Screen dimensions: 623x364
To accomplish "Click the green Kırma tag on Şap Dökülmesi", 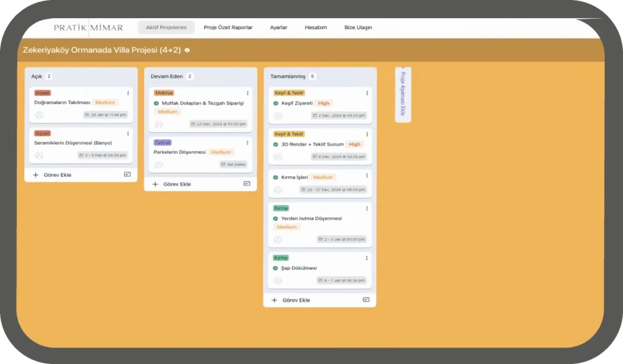I will [280, 258].
